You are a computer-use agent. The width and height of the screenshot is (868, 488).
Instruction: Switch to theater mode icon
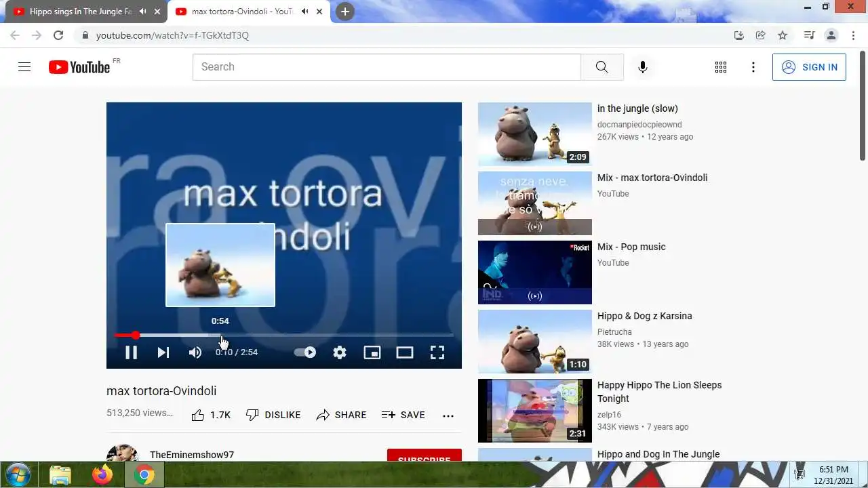click(405, 352)
